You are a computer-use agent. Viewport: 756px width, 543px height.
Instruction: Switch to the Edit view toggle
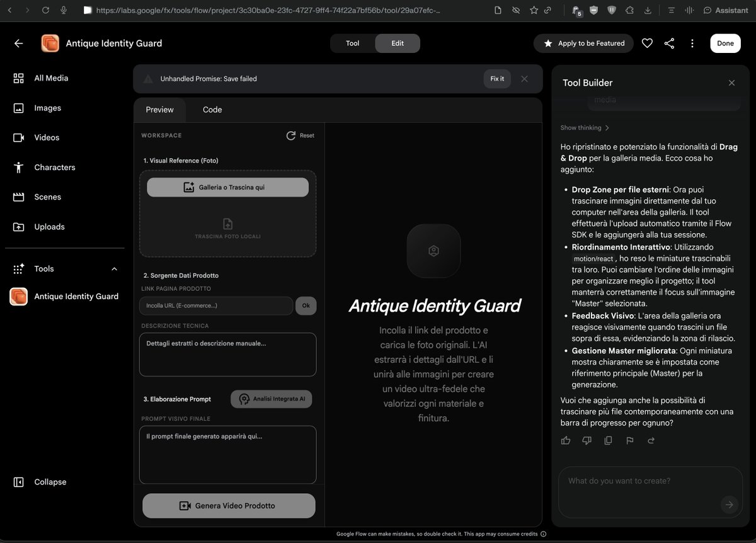398,43
